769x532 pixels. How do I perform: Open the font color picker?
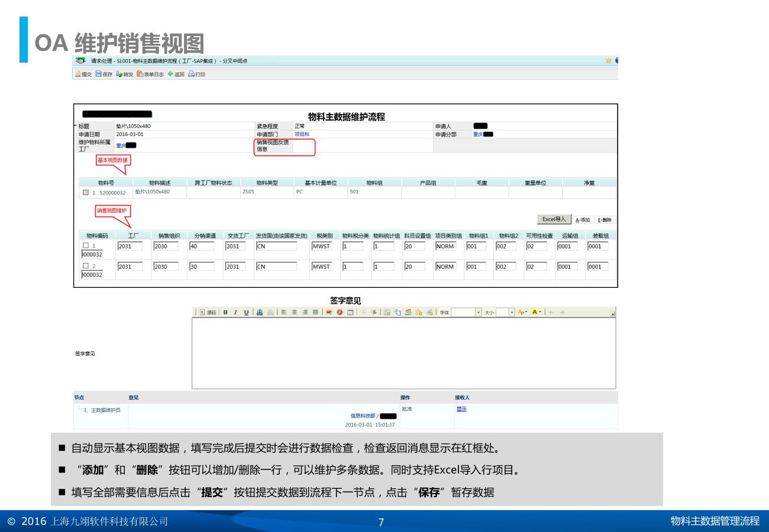pyautogui.click(x=521, y=312)
